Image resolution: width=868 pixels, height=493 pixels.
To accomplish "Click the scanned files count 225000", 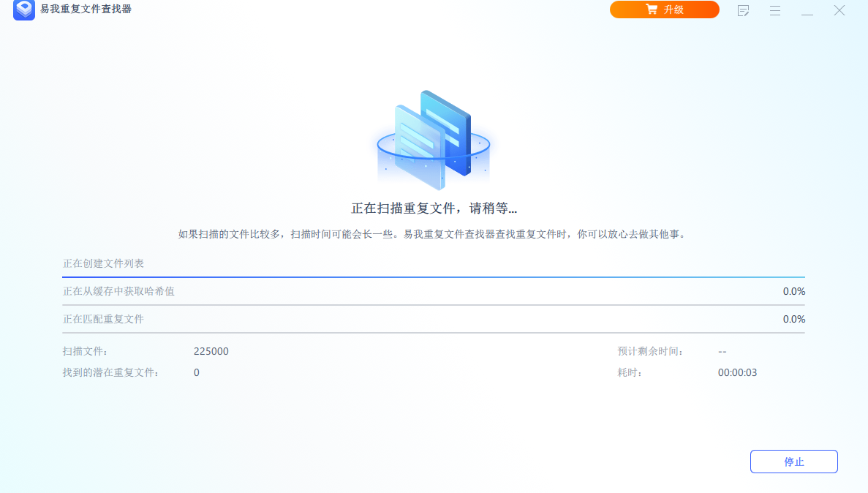I will (211, 351).
